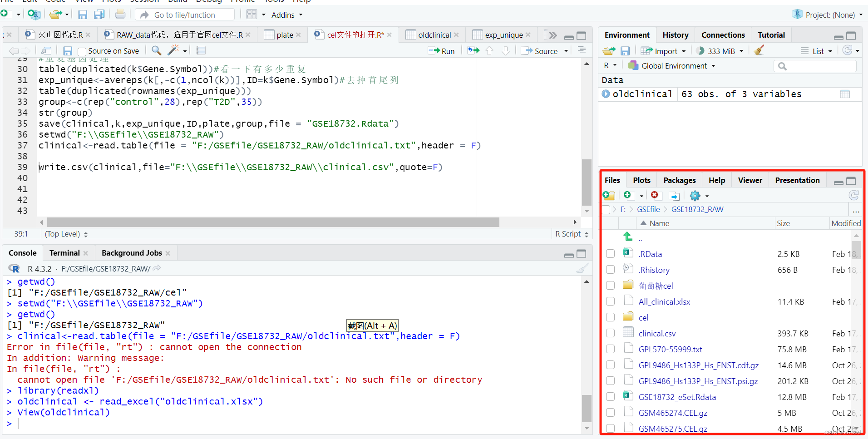Delete selected files with the red X icon
Screen dimensions: 868x439
pyautogui.click(x=655, y=195)
